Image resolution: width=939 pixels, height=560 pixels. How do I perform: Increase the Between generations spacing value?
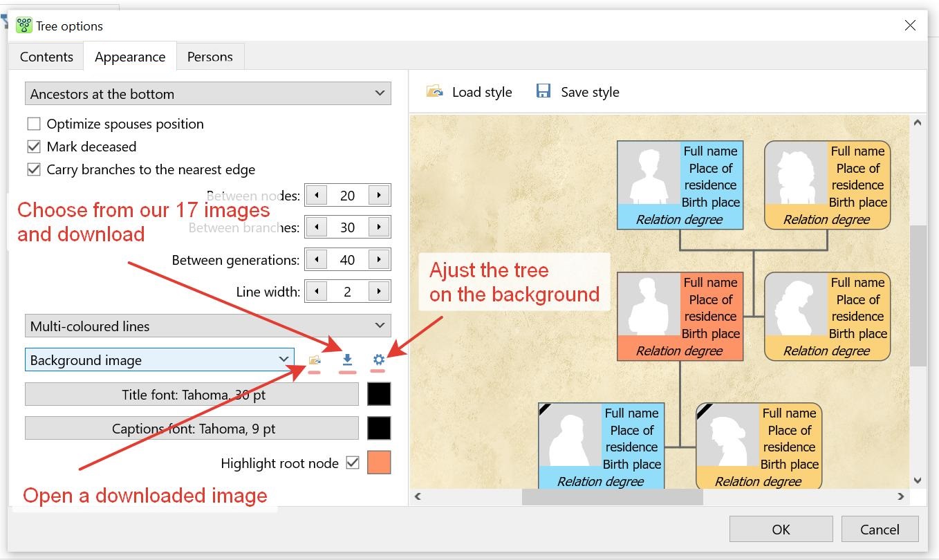(x=379, y=259)
